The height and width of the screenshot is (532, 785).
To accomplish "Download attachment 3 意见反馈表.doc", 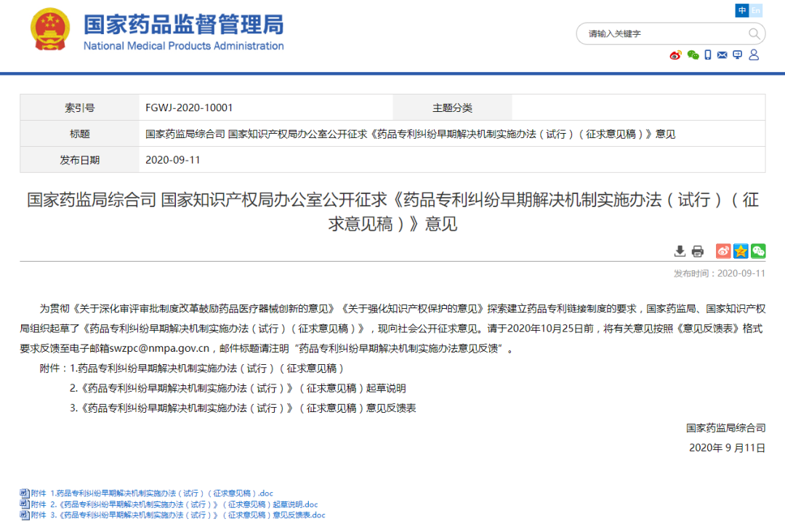I will pyautogui.click(x=178, y=515).
